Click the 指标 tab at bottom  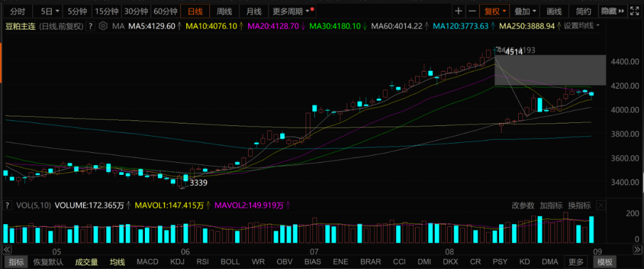click(16, 262)
